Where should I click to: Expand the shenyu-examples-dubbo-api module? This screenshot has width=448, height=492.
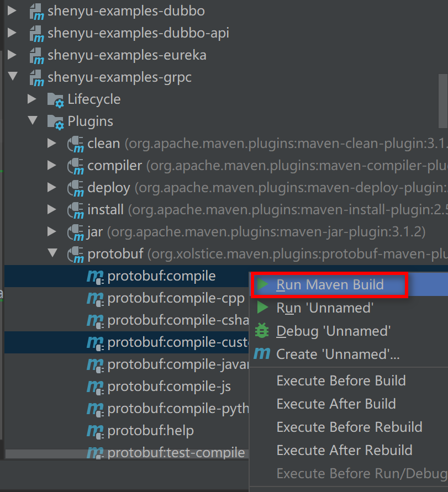click(x=12, y=33)
